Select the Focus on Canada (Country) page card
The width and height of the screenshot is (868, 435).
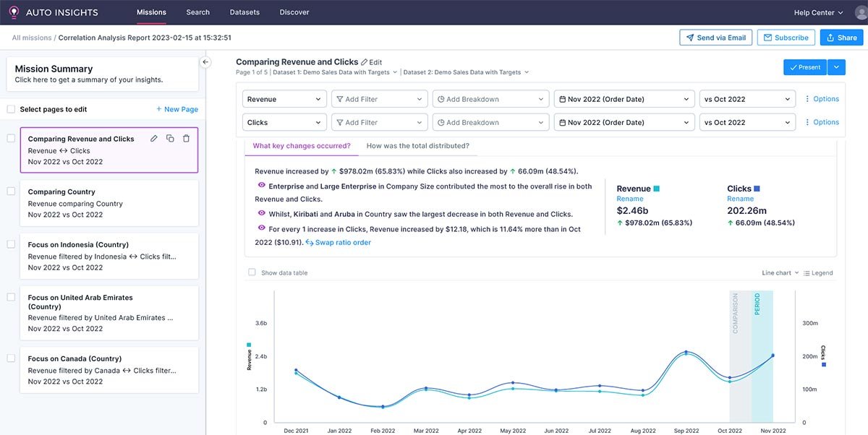coord(109,369)
